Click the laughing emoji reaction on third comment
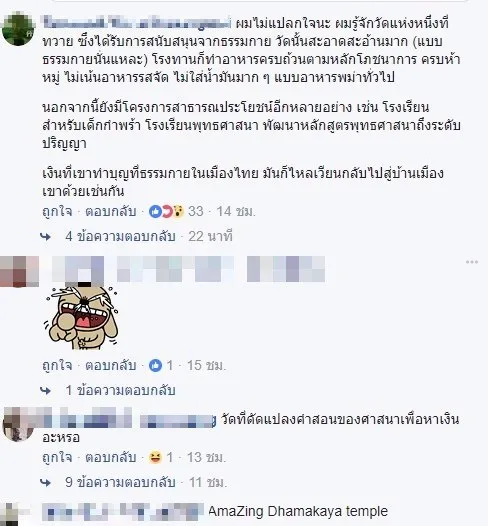 click(x=155, y=458)
